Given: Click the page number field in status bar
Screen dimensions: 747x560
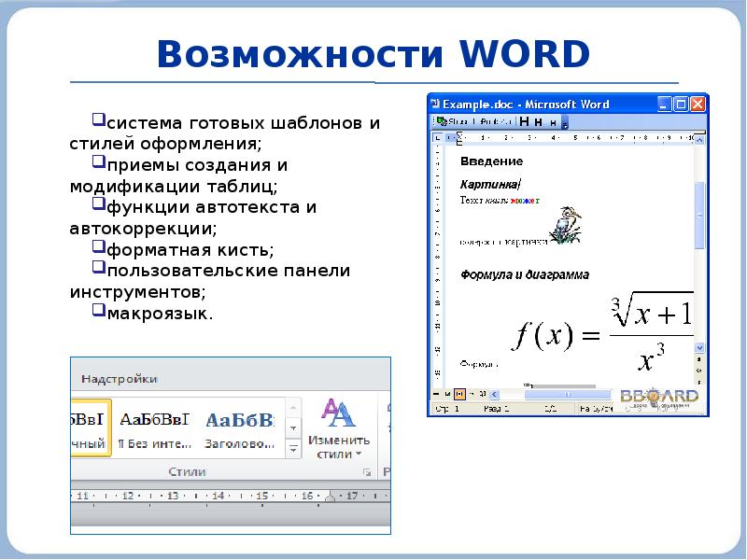Looking at the screenshot, I should (447, 409).
